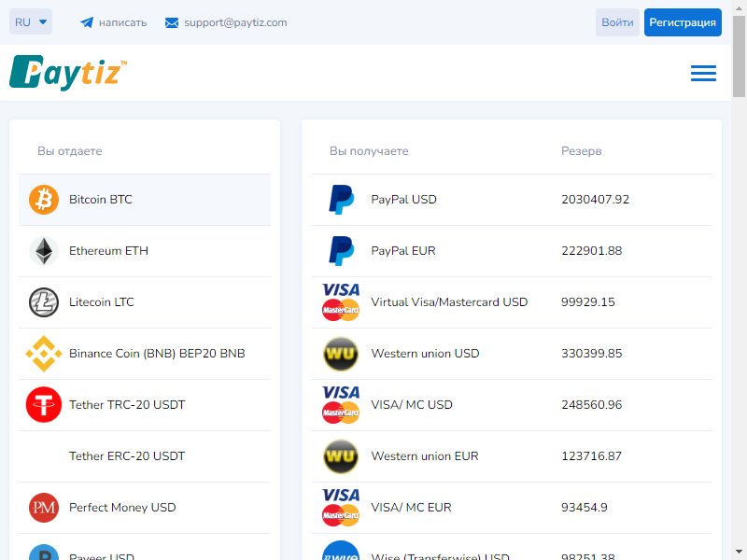Open the hamburger menu

tap(704, 73)
